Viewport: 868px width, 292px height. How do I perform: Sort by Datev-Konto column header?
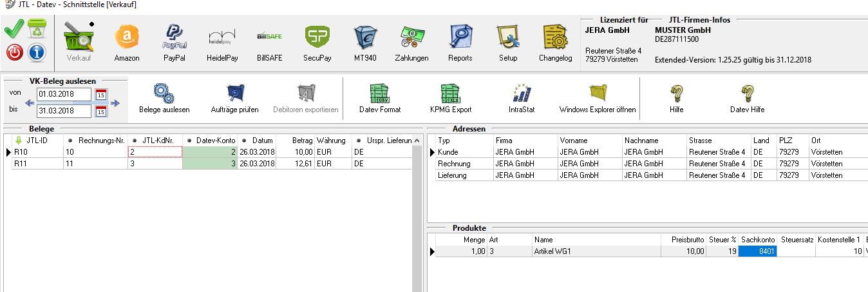coord(210,140)
